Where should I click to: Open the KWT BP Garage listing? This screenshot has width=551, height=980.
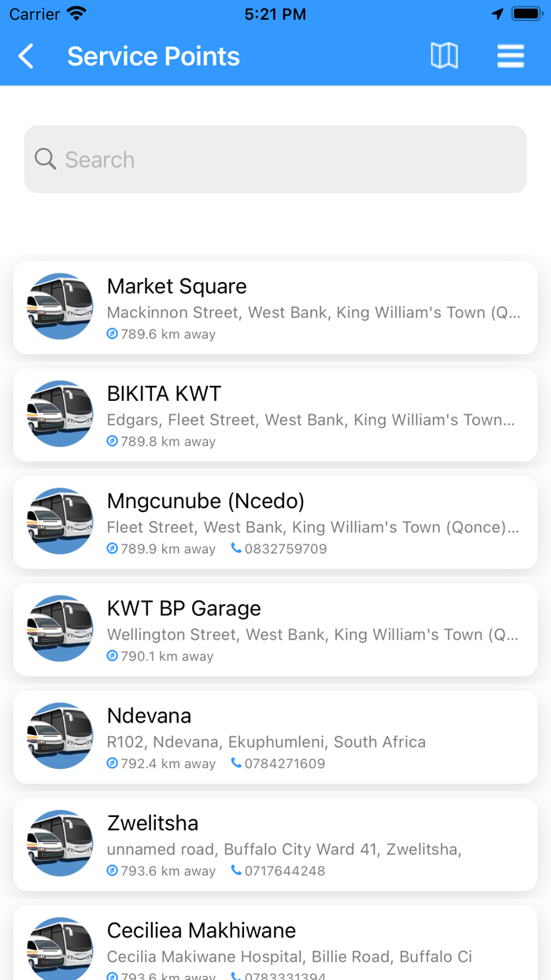(x=275, y=629)
